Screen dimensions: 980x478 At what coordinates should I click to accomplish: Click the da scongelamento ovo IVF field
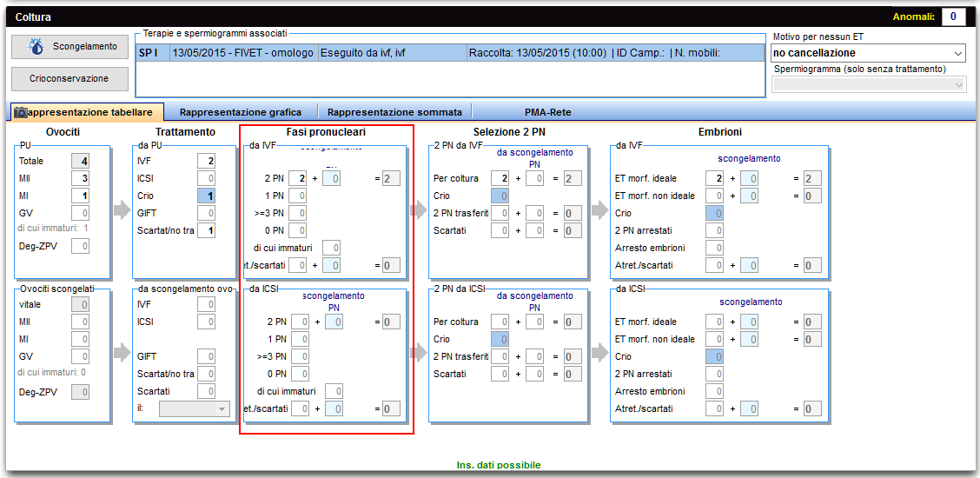(x=206, y=304)
